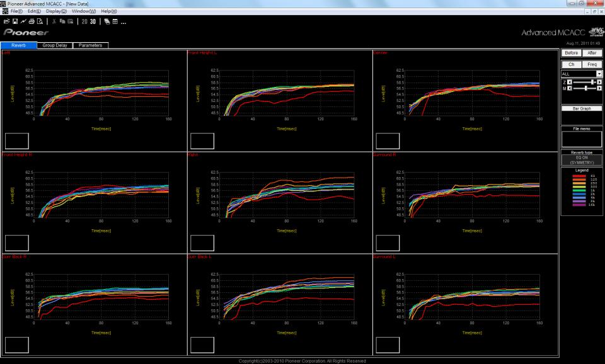Open the File menu
Screen dimensions: 605x364
point(16,11)
